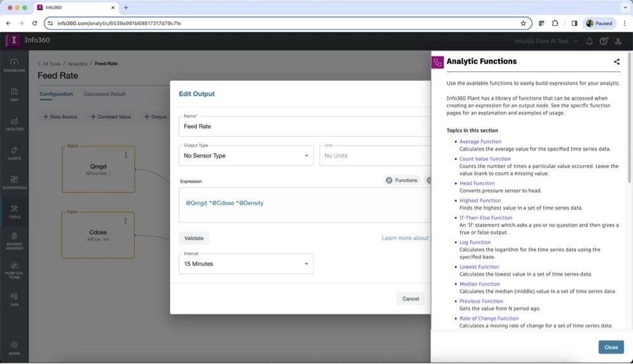Open the Previous Function link
Screen dimensions: 633x364
[x=481, y=301]
